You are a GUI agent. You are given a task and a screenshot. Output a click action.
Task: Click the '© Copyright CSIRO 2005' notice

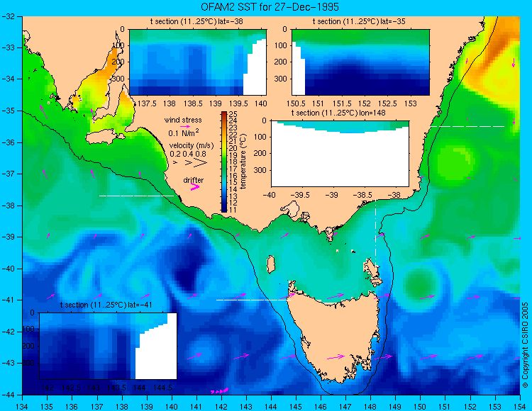(525, 345)
